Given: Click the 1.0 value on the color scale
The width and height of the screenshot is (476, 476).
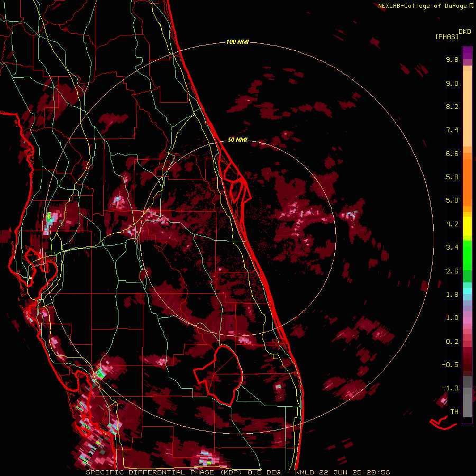Looking at the screenshot, I should [x=452, y=318].
